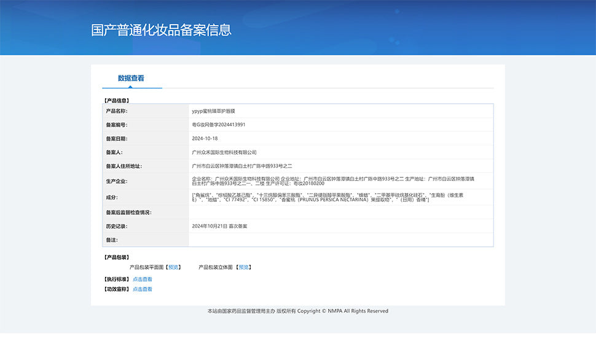
Task: Click 点击查看 next to 功效宣称
Action: 143,289
